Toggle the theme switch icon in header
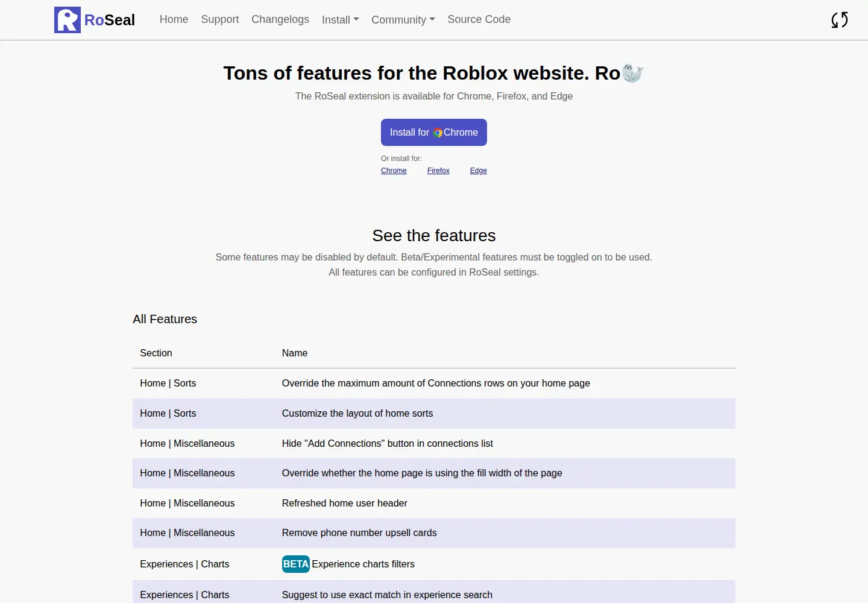 pos(840,20)
